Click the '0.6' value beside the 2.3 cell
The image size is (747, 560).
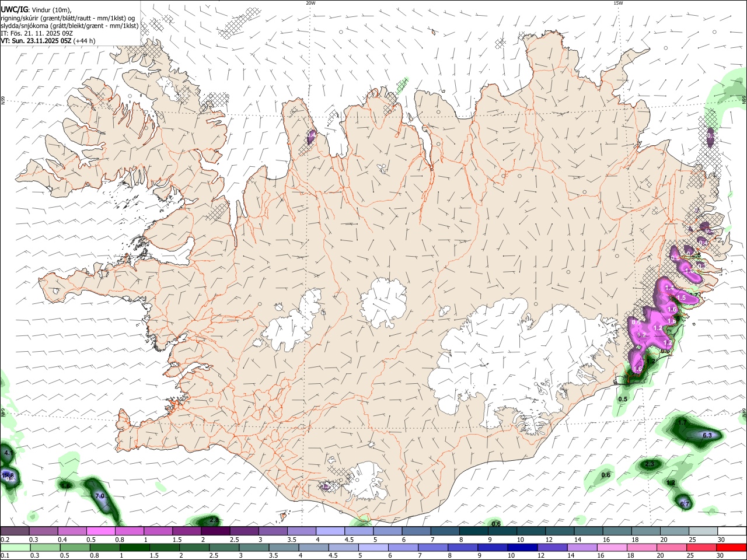coord(606,475)
